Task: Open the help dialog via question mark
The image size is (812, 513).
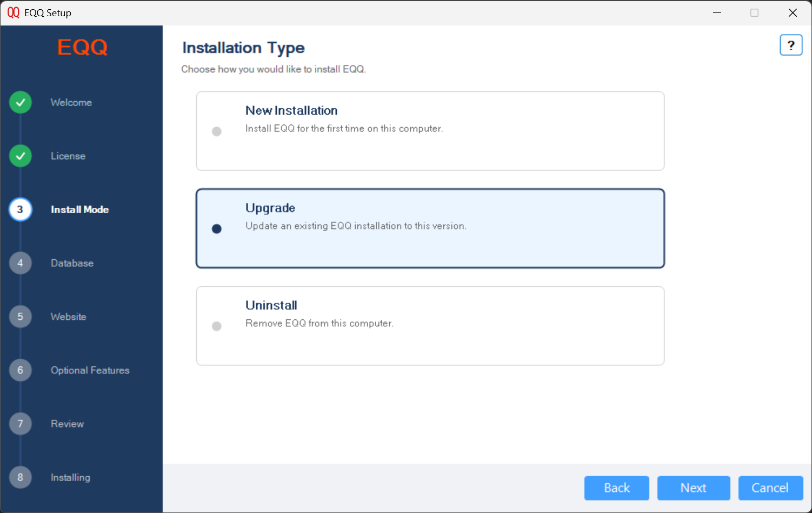Action: [x=791, y=45]
